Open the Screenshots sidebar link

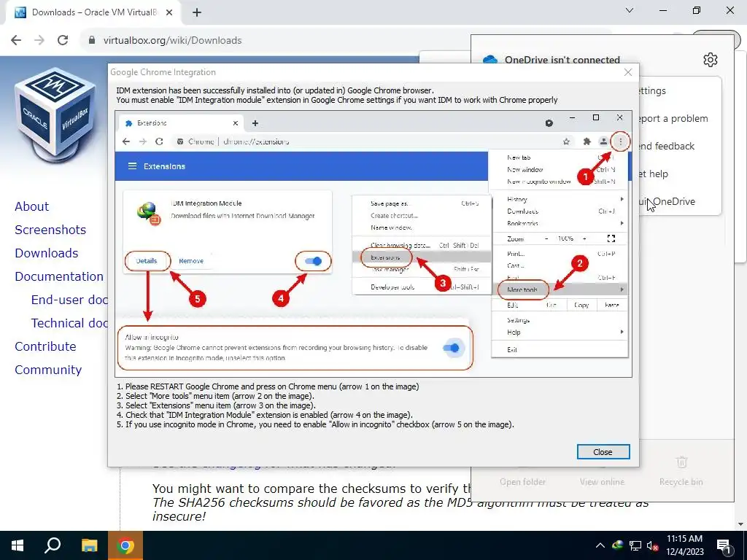coord(50,230)
